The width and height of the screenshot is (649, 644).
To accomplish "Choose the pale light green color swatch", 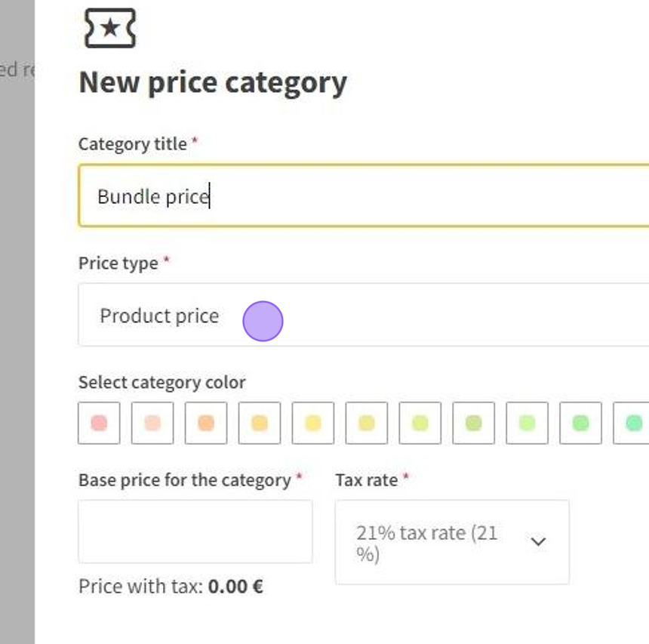I will click(x=528, y=423).
